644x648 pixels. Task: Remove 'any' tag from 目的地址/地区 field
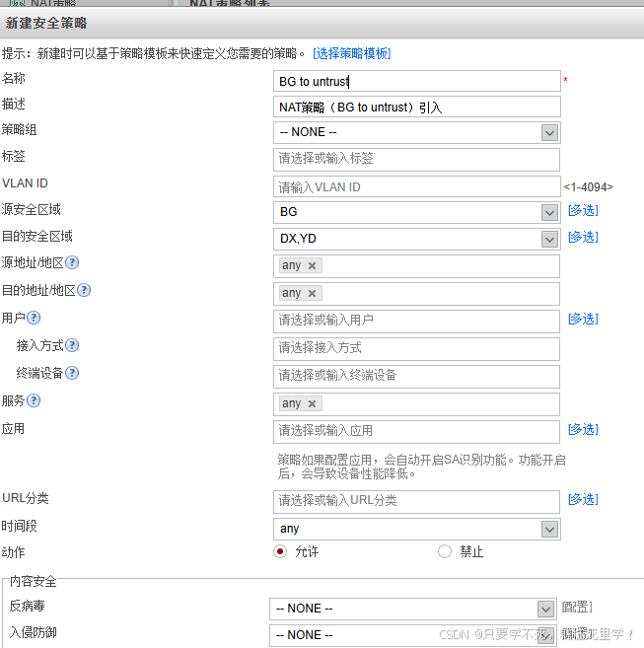(312, 293)
